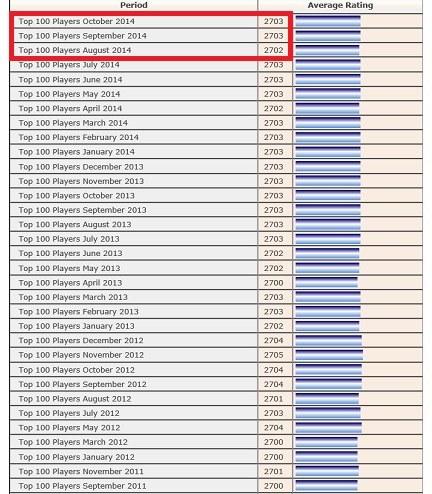Open Top 100 Players September 2011

[82, 486]
